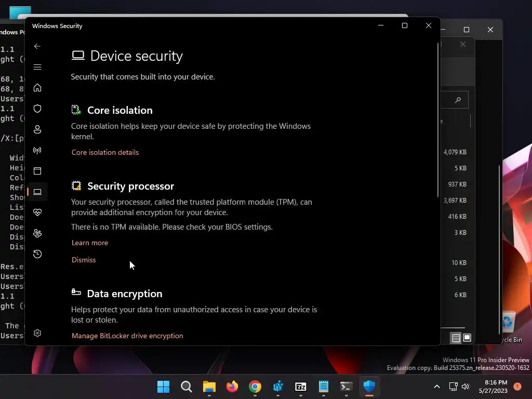Open Family options icon in sidebar
This screenshot has width=532, height=399.
(x=37, y=233)
